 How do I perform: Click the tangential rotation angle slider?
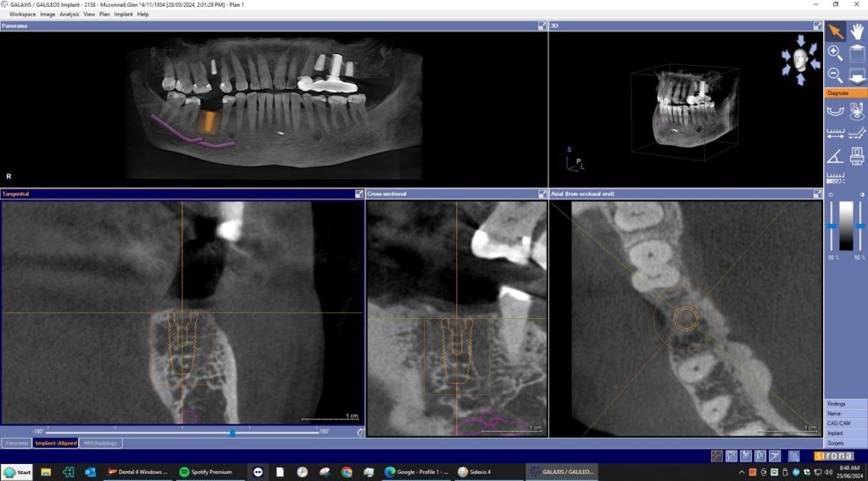[232, 433]
